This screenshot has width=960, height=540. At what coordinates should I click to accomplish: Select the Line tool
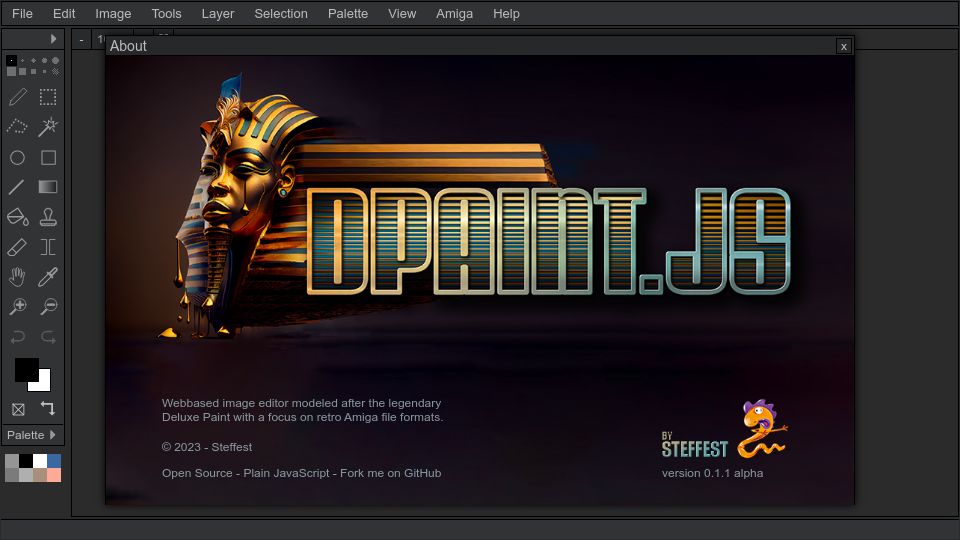coord(18,187)
